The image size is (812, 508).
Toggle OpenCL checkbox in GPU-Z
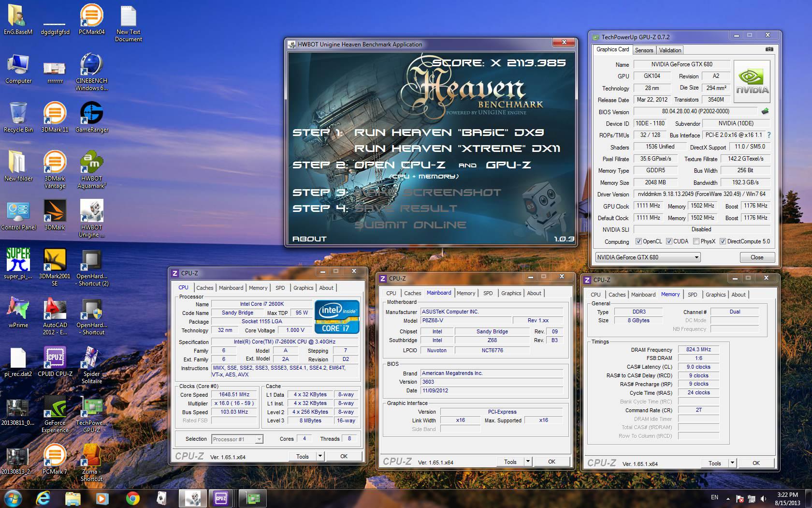tap(638, 241)
